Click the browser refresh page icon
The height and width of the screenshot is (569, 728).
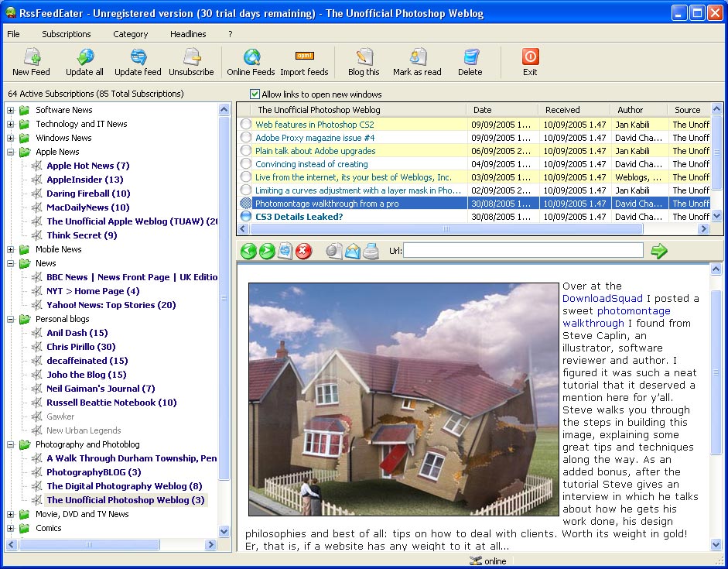[285, 251]
